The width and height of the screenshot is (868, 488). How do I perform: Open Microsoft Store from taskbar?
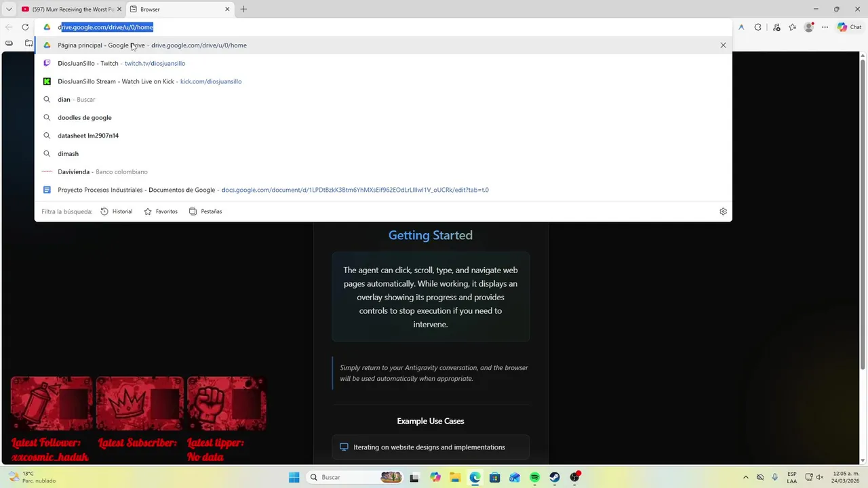coord(495,477)
